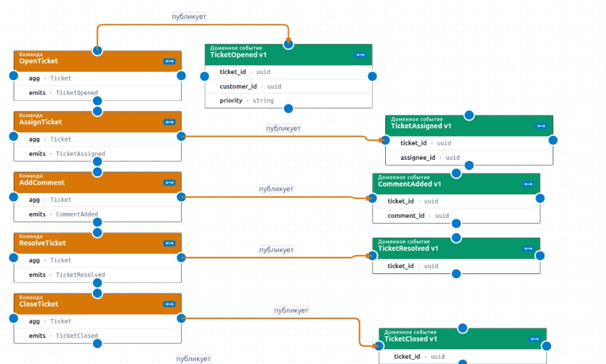
Task: Click 'публикует' label on OpenTicket's curved edge
Action: point(189,17)
